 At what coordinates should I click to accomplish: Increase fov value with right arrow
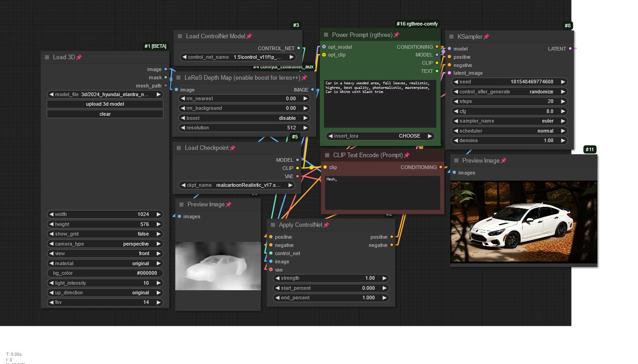pos(159,302)
